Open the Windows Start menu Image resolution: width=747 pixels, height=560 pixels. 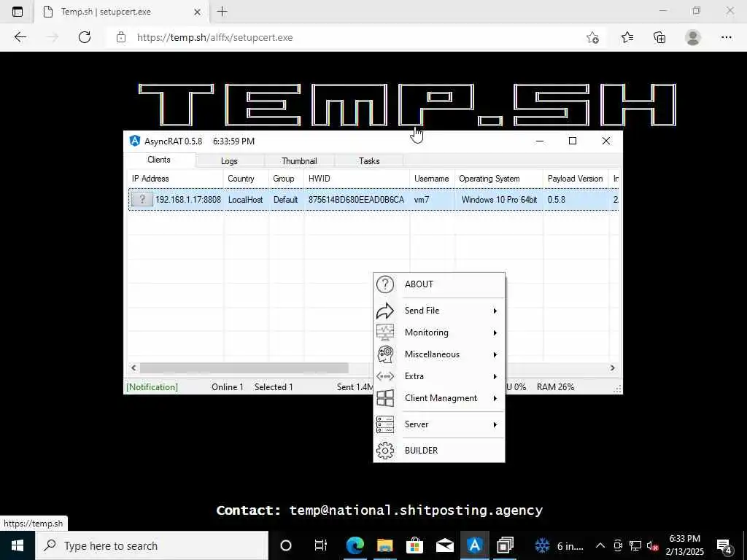pyautogui.click(x=18, y=545)
